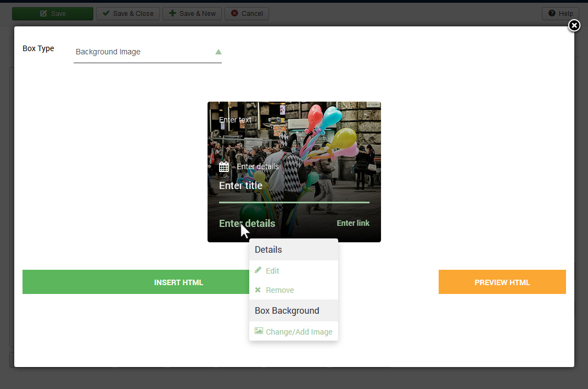Viewport: 588px width, 389px height.
Task: Open the Box Type dropdown arrow
Action: (219, 52)
